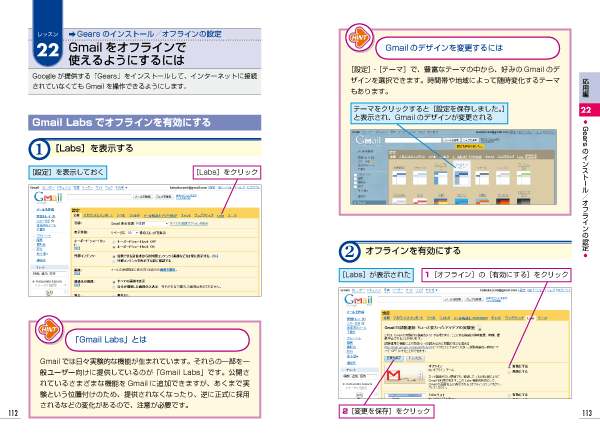Click the Save Changes button in step 2 Labs page

click(x=394, y=358)
